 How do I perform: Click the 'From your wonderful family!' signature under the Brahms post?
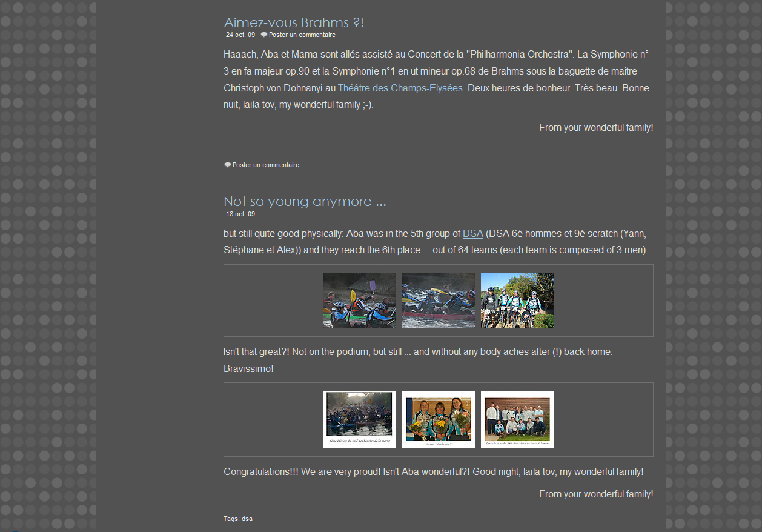pyautogui.click(x=595, y=128)
